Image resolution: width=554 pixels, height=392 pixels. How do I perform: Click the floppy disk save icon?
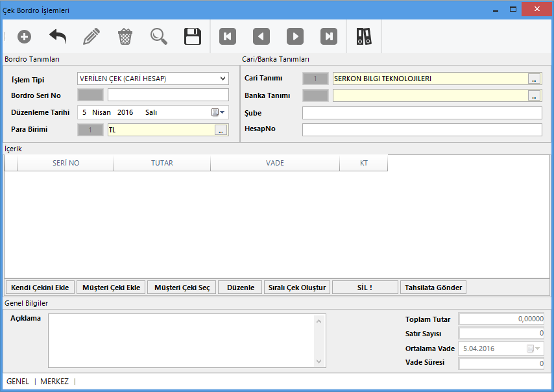coord(193,36)
